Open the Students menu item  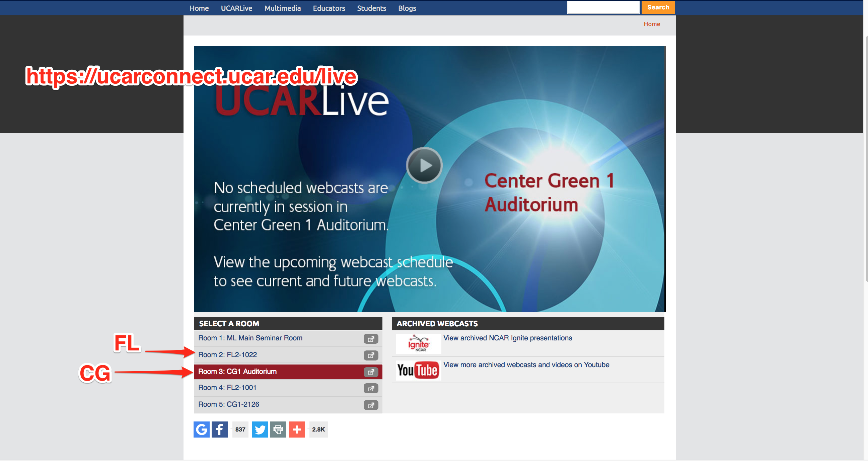371,8
